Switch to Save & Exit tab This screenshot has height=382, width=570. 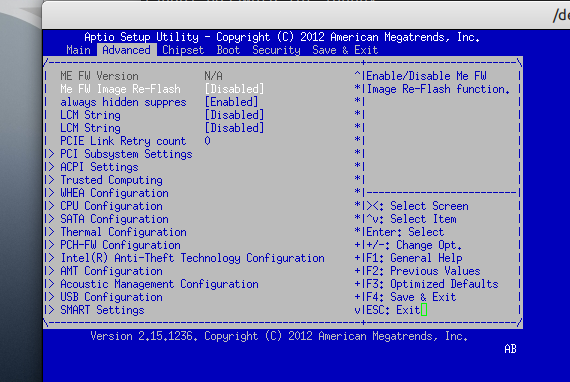pyautogui.click(x=345, y=50)
